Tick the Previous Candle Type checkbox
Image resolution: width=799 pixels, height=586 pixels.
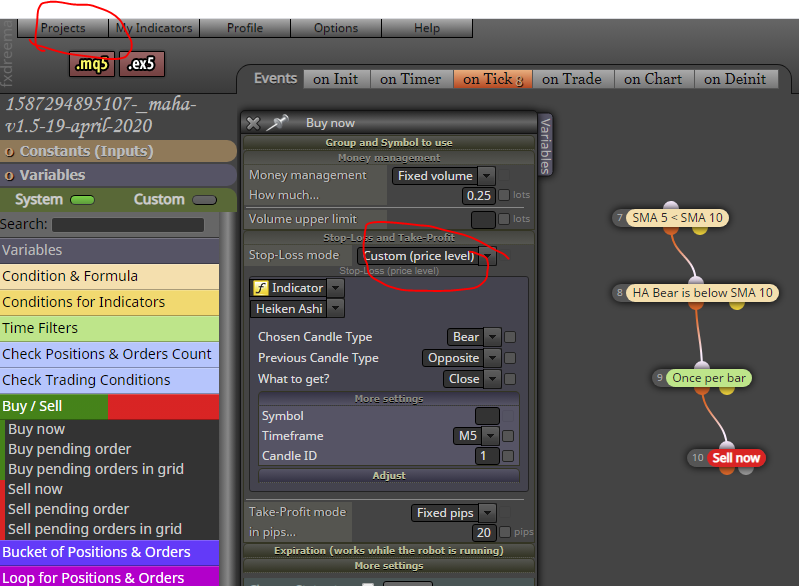click(510, 358)
